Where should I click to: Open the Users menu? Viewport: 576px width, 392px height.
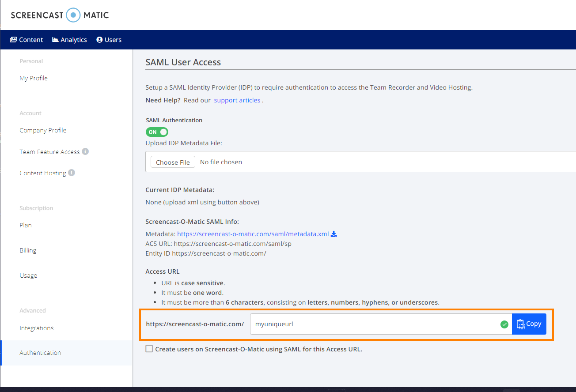click(x=109, y=40)
